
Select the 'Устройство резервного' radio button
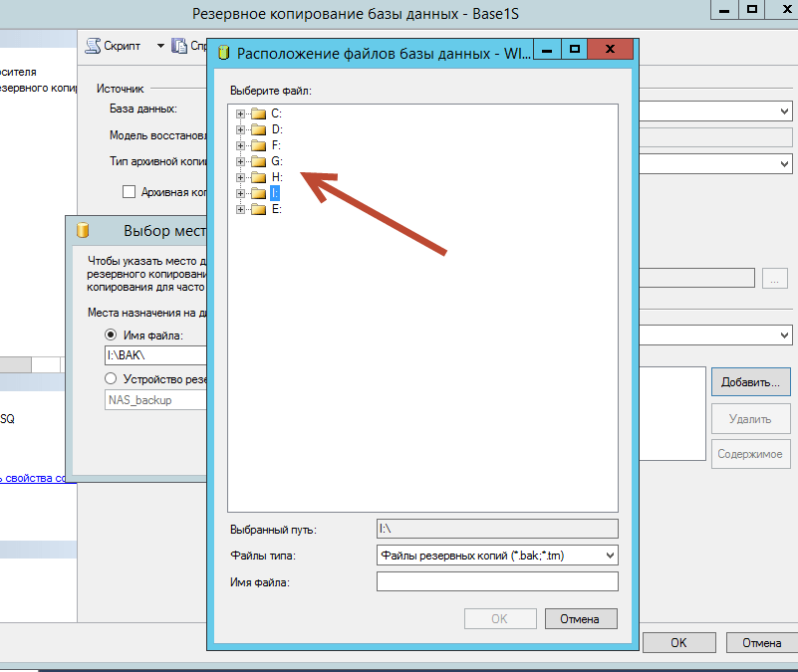point(112,379)
